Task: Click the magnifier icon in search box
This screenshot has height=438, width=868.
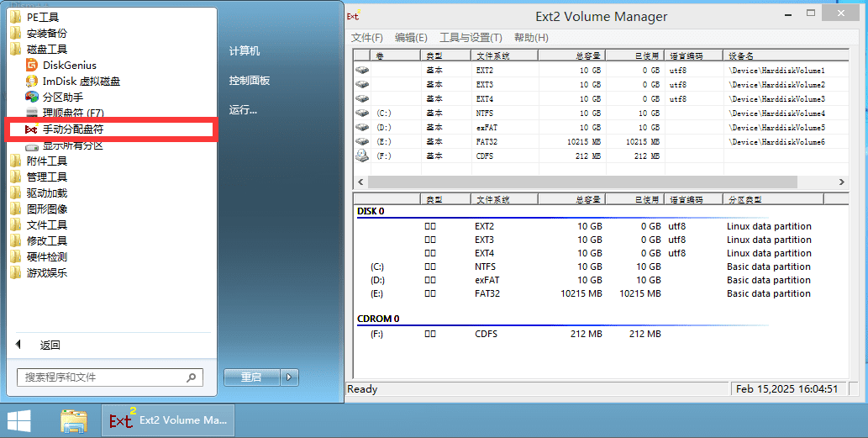Action: pos(191,377)
